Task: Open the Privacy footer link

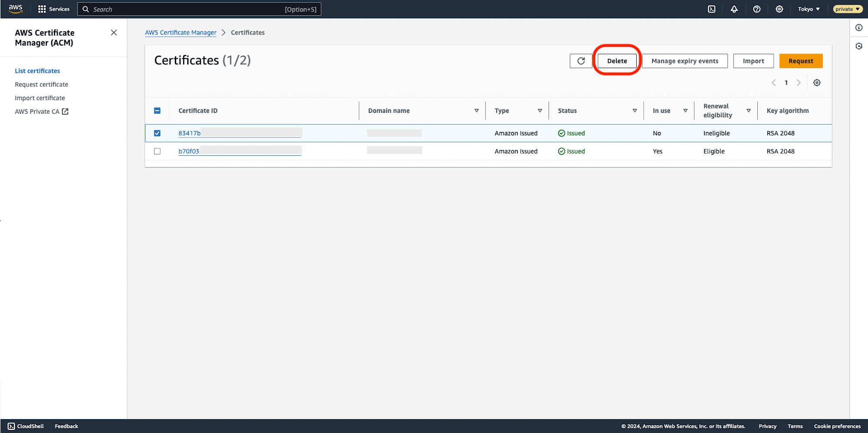Action: coord(767,426)
